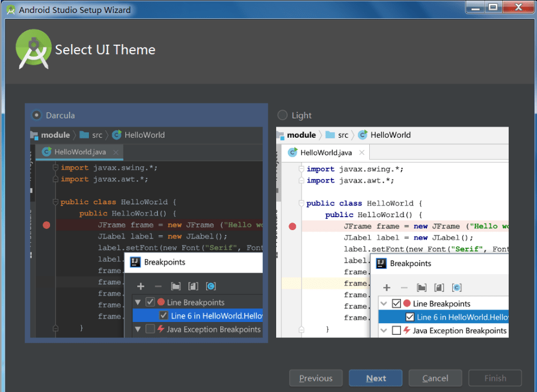Toggle Line Breakpoints checkbox in Light preview
537x392 pixels.
396,303
